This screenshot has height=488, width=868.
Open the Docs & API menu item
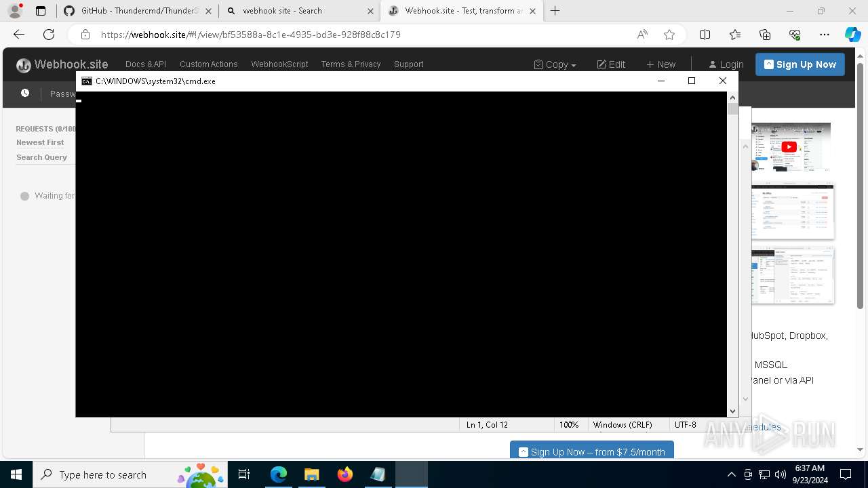(x=146, y=64)
